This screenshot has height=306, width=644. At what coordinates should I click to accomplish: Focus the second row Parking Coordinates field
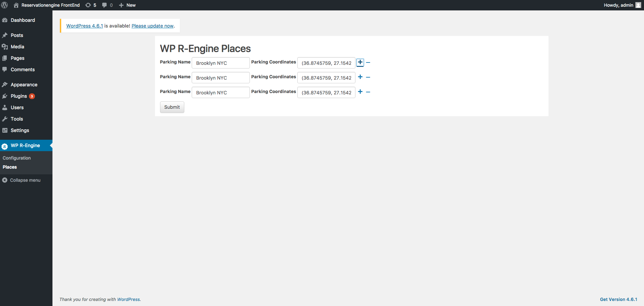(x=326, y=78)
